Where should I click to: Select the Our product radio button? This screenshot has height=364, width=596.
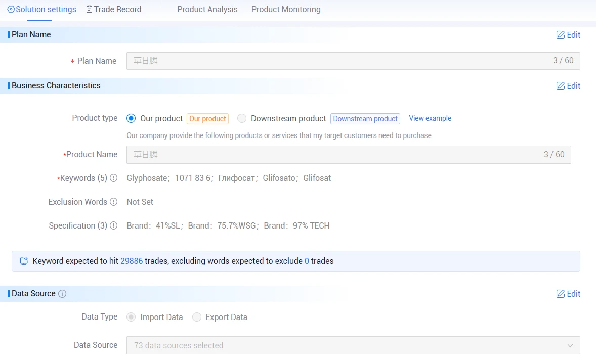(131, 118)
